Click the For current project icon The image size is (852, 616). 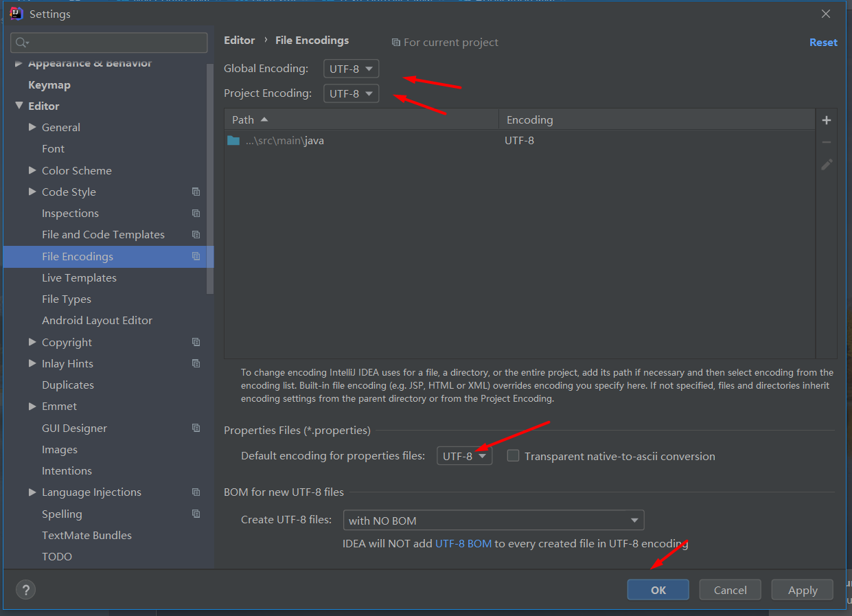point(395,43)
